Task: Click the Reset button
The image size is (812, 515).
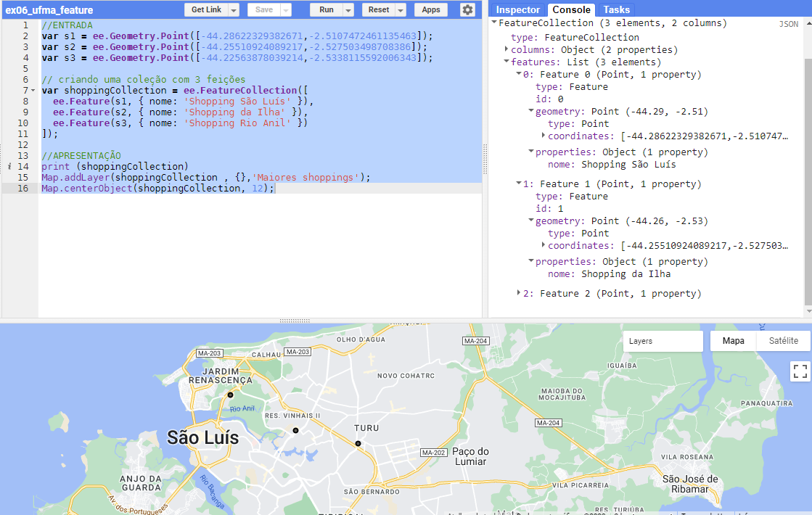Action: click(379, 10)
